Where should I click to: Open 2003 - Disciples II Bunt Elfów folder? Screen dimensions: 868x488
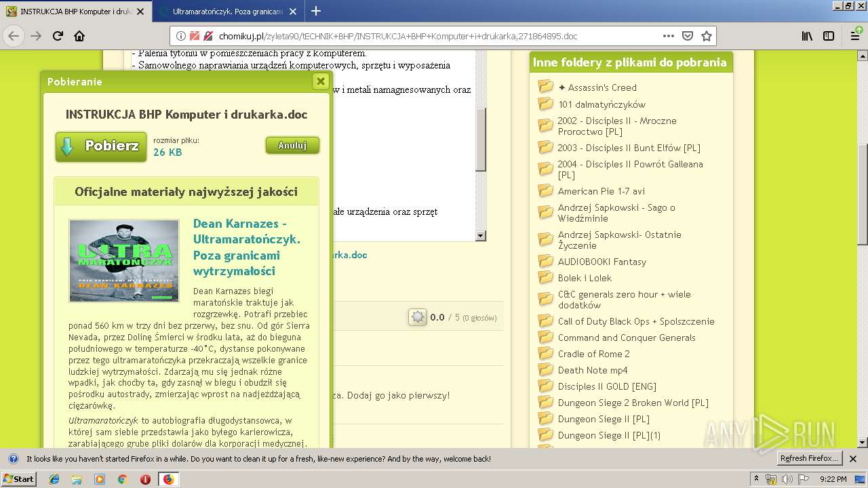[629, 148]
